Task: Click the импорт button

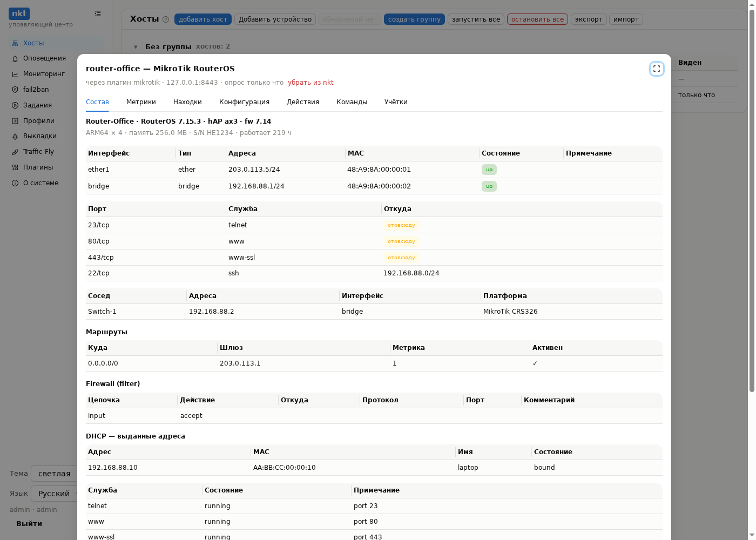Action: (626, 19)
